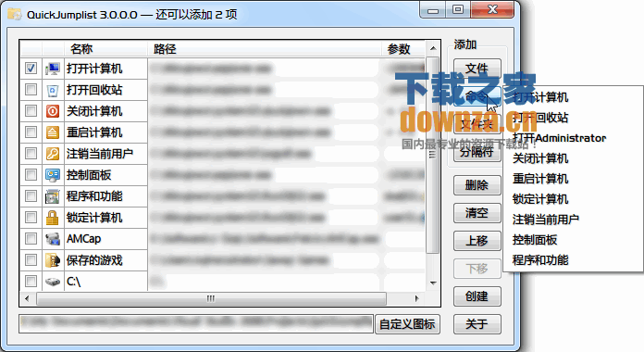Click the 打开计算机 computer icon in list

point(53,69)
